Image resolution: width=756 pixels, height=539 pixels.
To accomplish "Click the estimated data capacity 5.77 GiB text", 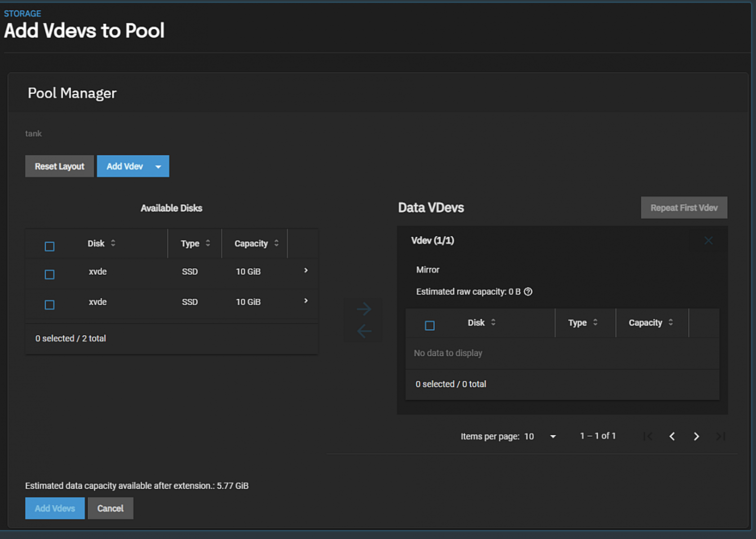I will (137, 486).
